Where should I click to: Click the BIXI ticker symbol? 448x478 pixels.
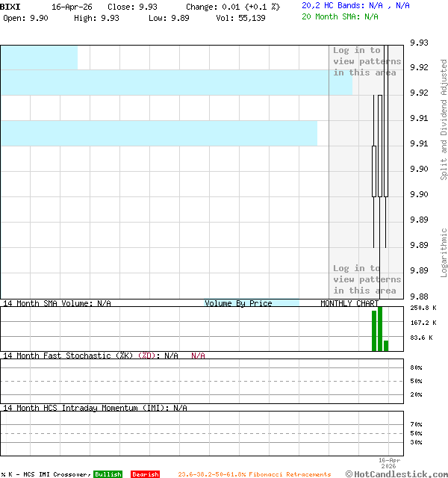[x=10, y=6]
